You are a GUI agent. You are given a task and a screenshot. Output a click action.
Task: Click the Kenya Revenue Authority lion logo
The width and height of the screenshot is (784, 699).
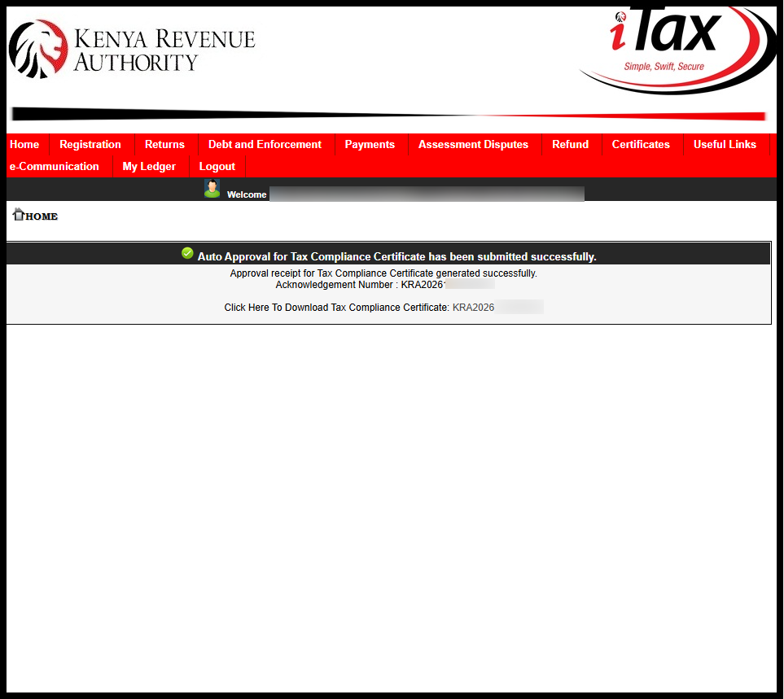[37, 49]
